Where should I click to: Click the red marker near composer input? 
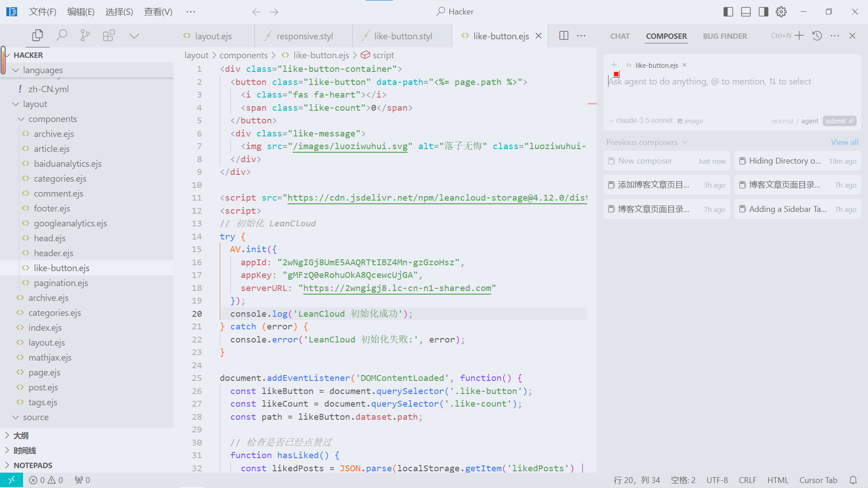616,74
